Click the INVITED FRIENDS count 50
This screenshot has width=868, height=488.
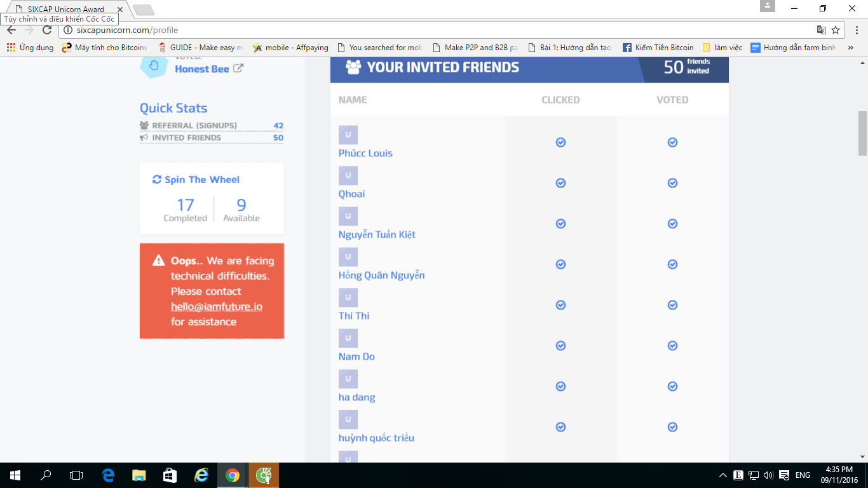(x=278, y=137)
